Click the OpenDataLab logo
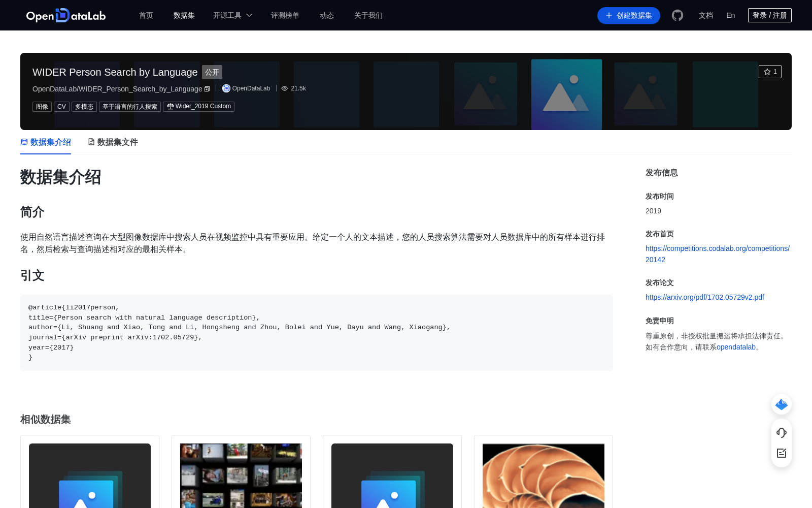The height and width of the screenshot is (508, 812). 66,15
